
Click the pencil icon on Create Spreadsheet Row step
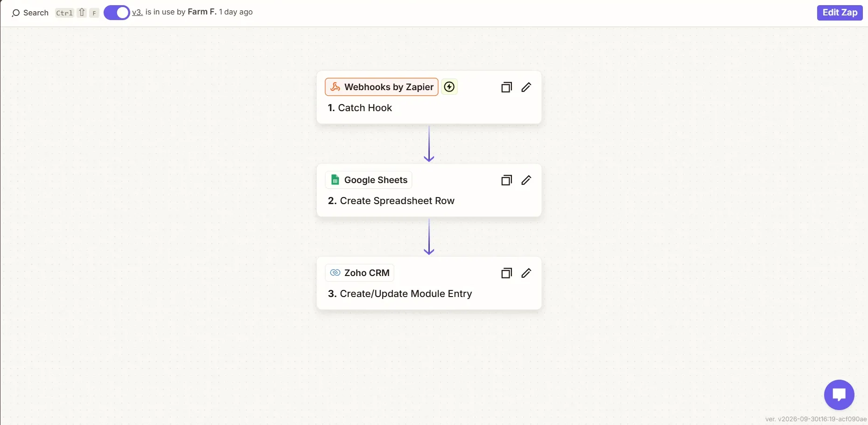click(x=526, y=180)
